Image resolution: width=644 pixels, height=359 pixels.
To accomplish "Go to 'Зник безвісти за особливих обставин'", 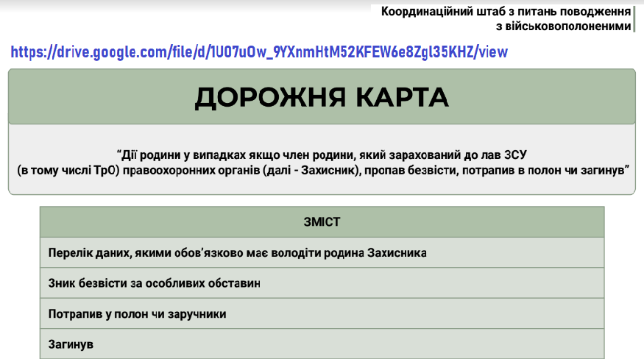I will [154, 282].
